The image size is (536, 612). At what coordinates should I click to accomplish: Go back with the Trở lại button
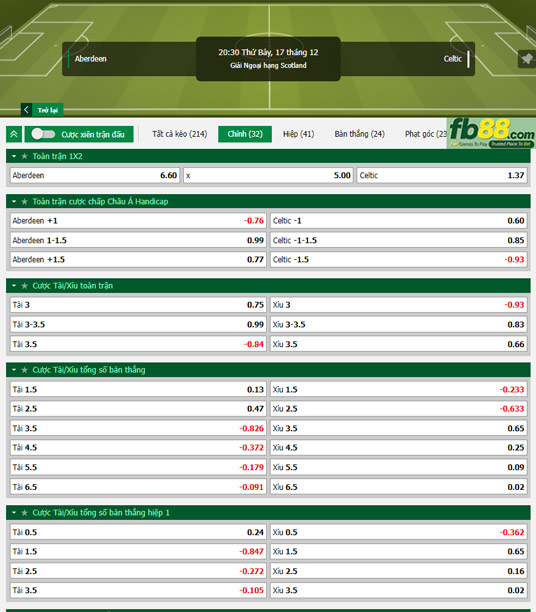pos(42,110)
